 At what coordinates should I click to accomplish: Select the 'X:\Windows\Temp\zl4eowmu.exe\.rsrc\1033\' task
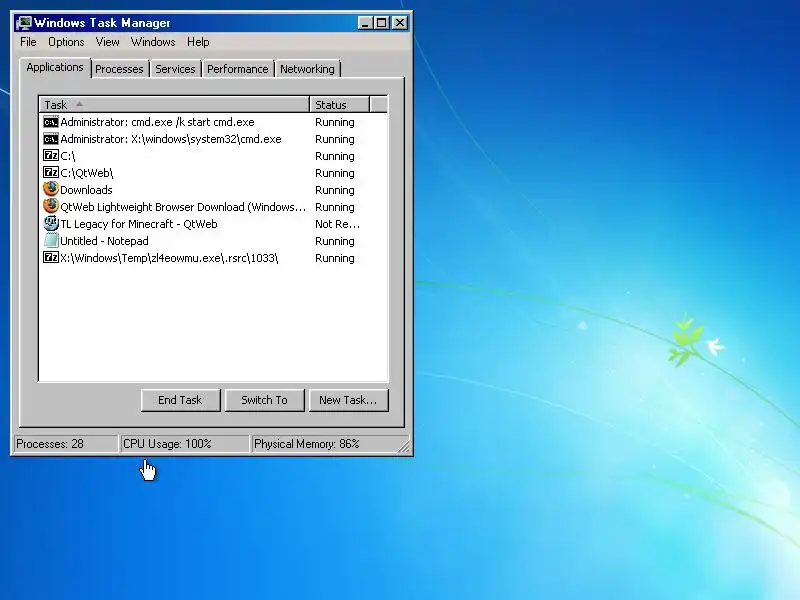tap(169, 258)
